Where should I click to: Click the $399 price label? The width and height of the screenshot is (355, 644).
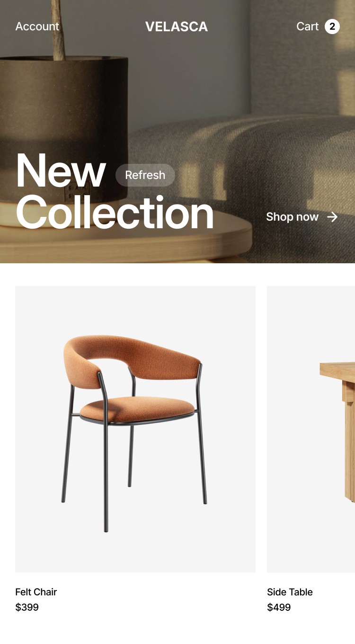[x=27, y=607]
